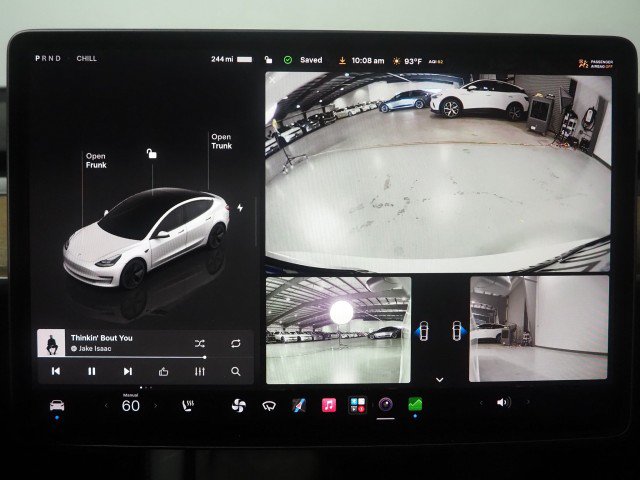Open the album art thumbnail

pos(51,343)
